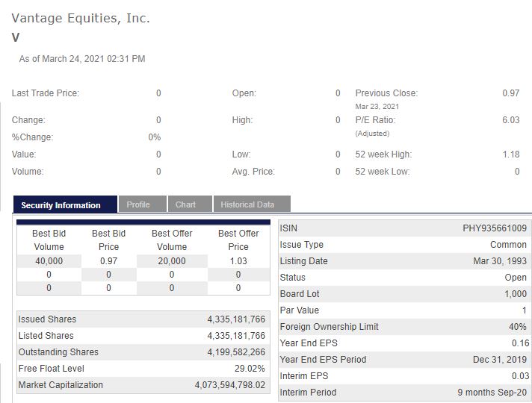Open the Security Information tab
This screenshot has height=403, width=532.
(65, 204)
